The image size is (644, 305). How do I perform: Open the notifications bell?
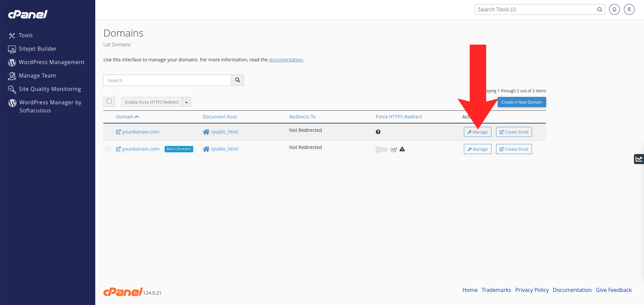(x=614, y=9)
